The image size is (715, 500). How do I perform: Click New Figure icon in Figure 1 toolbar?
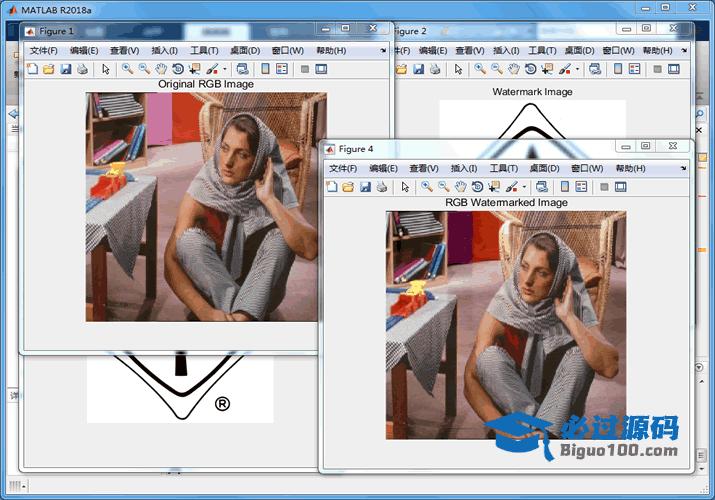tap(32, 69)
